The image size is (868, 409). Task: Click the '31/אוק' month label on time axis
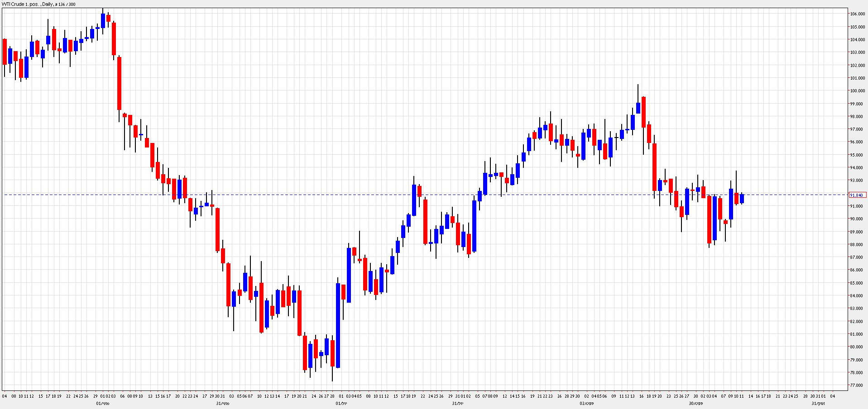[818, 403]
